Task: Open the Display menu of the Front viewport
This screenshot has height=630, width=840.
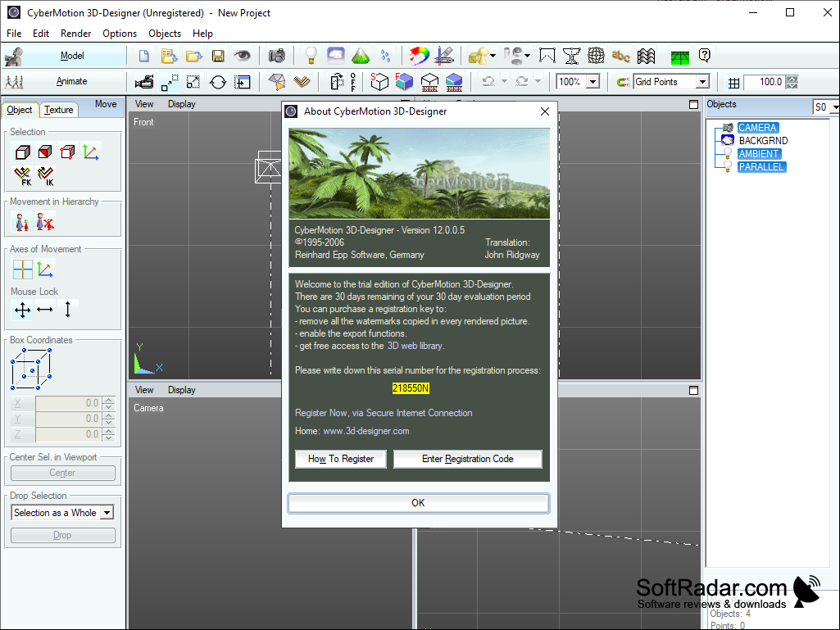Action: tap(182, 104)
